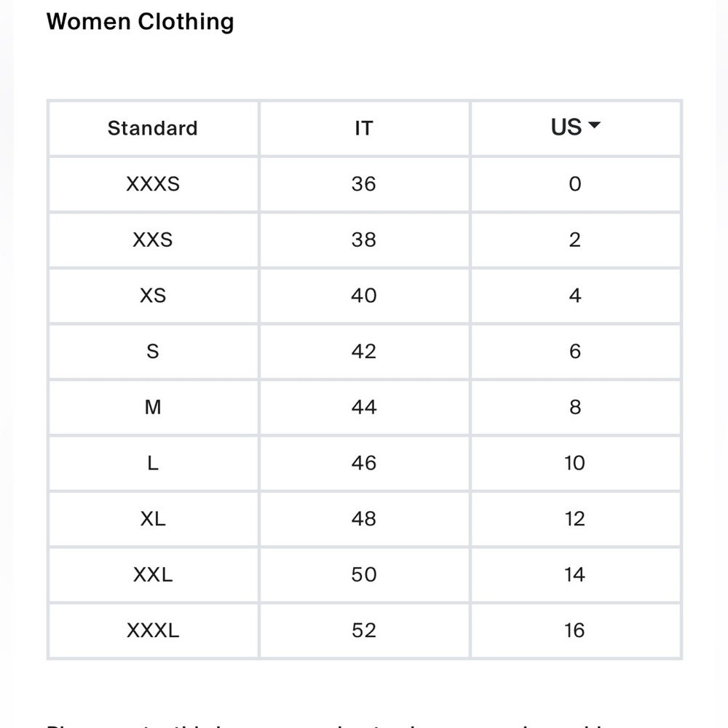The height and width of the screenshot is (728, 728).
Task: Click the XXXL standard size cell
Action: [x=153, y=630]
